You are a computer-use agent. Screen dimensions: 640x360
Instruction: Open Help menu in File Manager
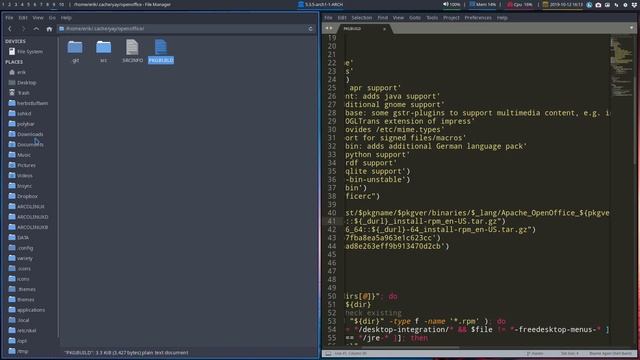click(66, 18)
